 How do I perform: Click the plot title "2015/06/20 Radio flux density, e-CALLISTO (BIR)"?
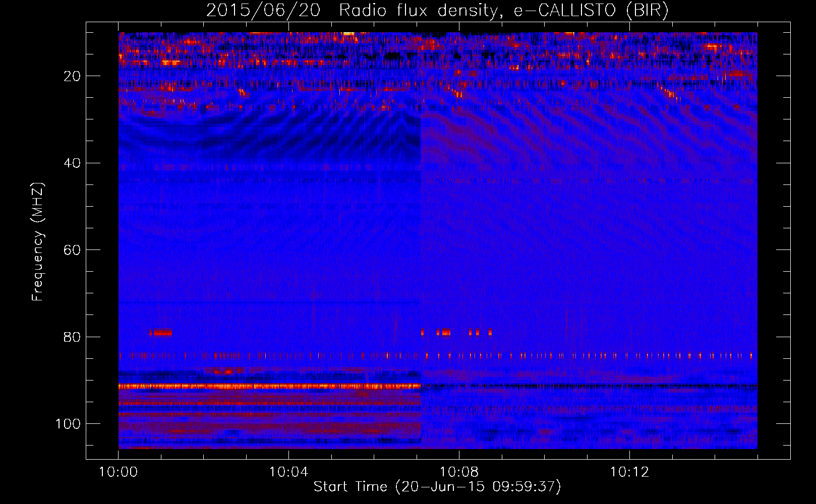coord(437,11)
